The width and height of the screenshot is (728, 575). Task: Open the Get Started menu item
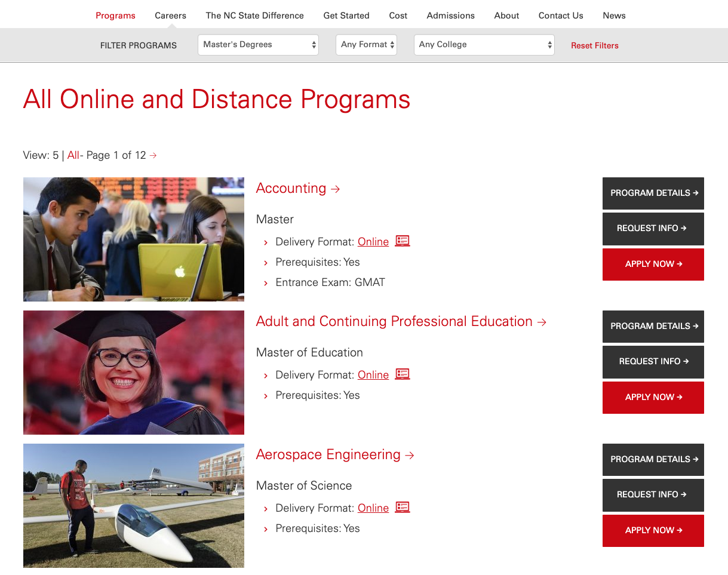346,16
